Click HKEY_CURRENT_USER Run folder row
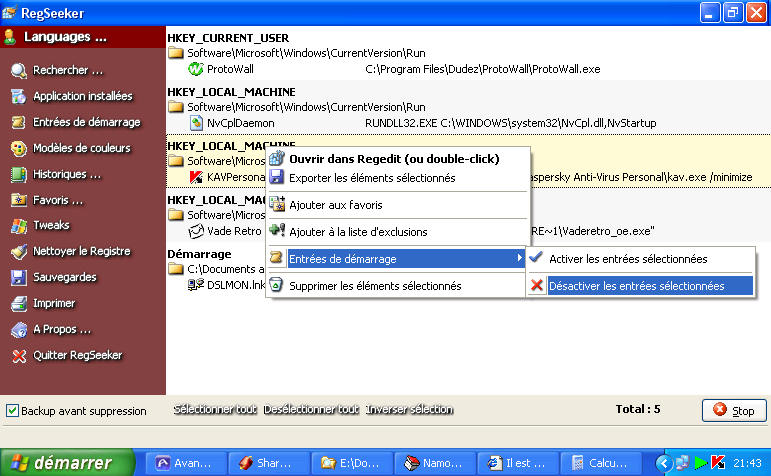This screenshot has width=771, height=476. 297,53
